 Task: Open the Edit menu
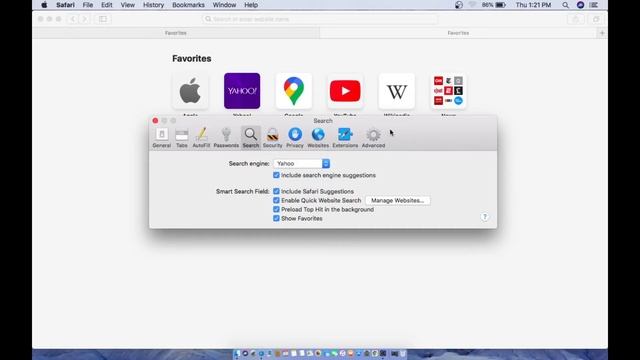(x=107, y=5)
